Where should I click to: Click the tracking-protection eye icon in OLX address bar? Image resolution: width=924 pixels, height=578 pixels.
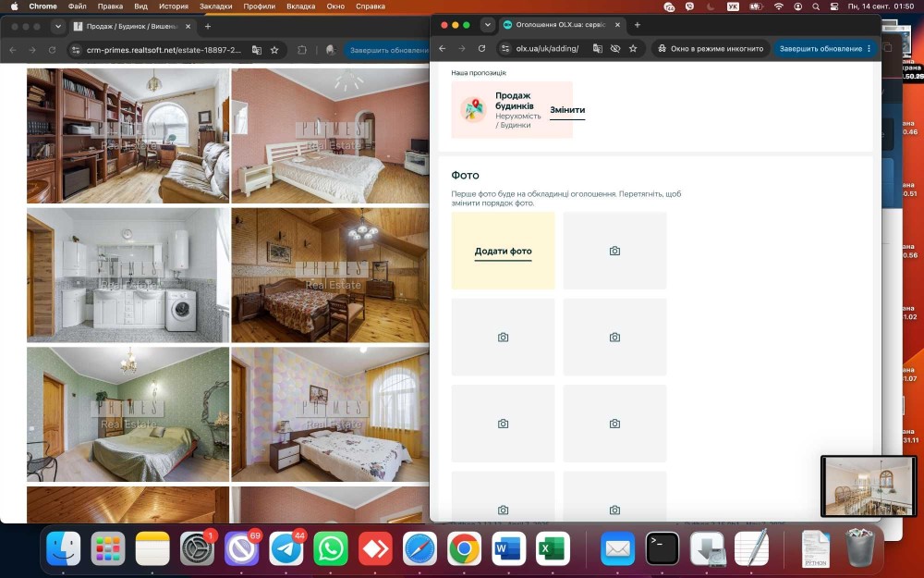615,48
